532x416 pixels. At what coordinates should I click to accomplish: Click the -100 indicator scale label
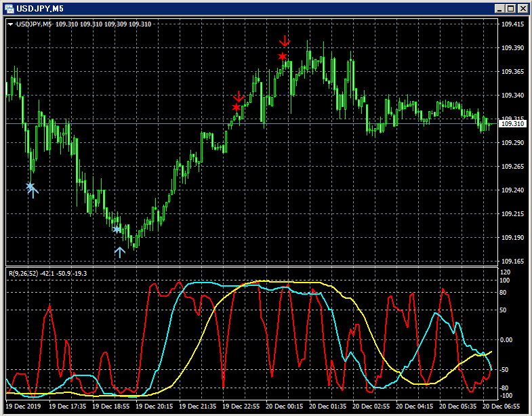pyautogui.click(x=505, y=396)
